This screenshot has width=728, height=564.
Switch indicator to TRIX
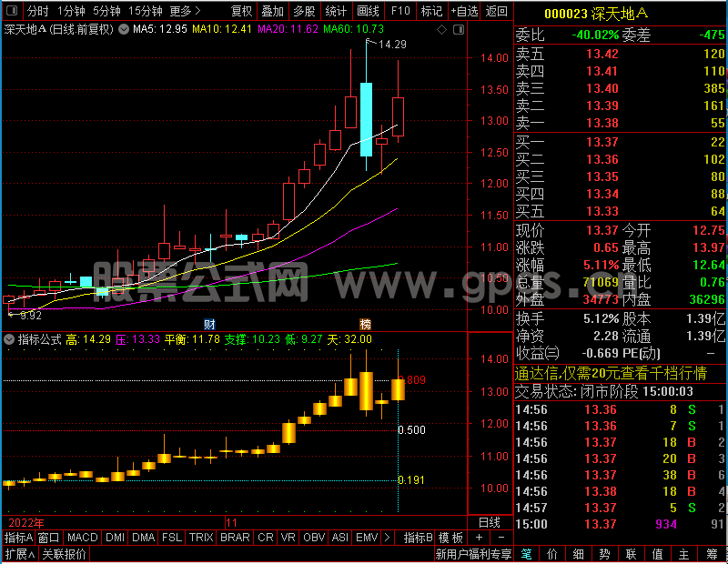[201, 538]
